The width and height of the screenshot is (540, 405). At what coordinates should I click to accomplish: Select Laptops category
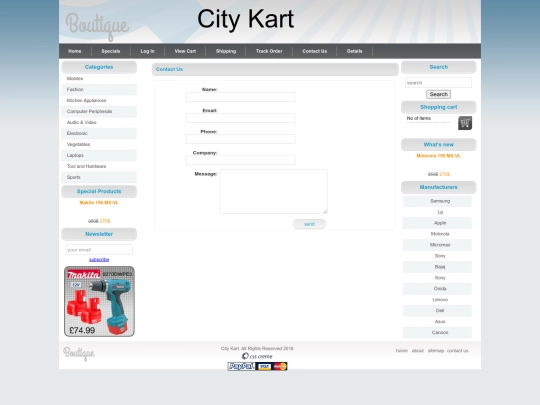[99, 155]
